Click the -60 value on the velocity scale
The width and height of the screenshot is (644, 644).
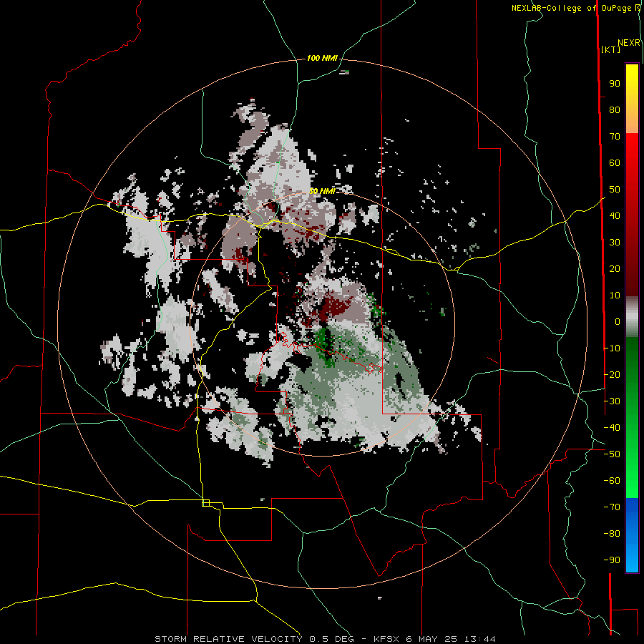(x=612, y=481)
